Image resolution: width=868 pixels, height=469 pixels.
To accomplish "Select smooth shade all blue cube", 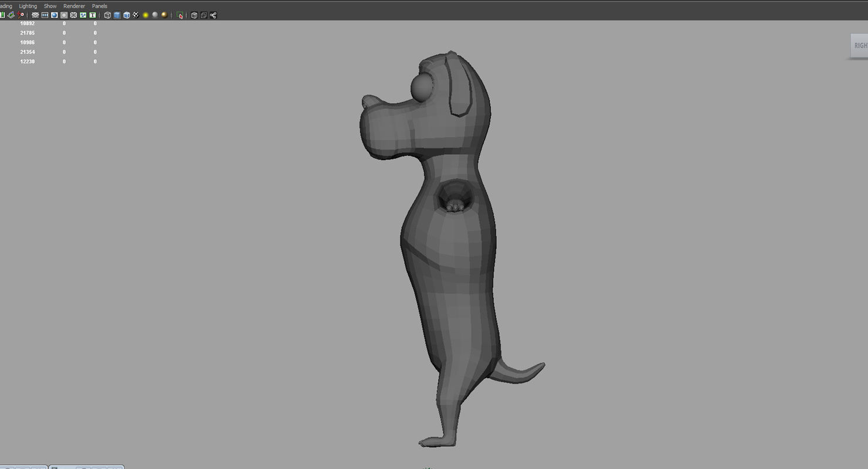I will (117, 15).
